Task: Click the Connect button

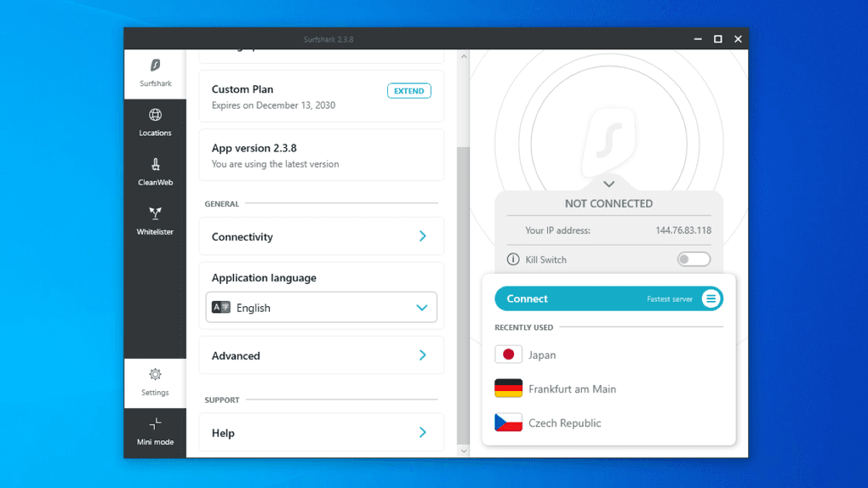Action: click(x=608, y=298)
